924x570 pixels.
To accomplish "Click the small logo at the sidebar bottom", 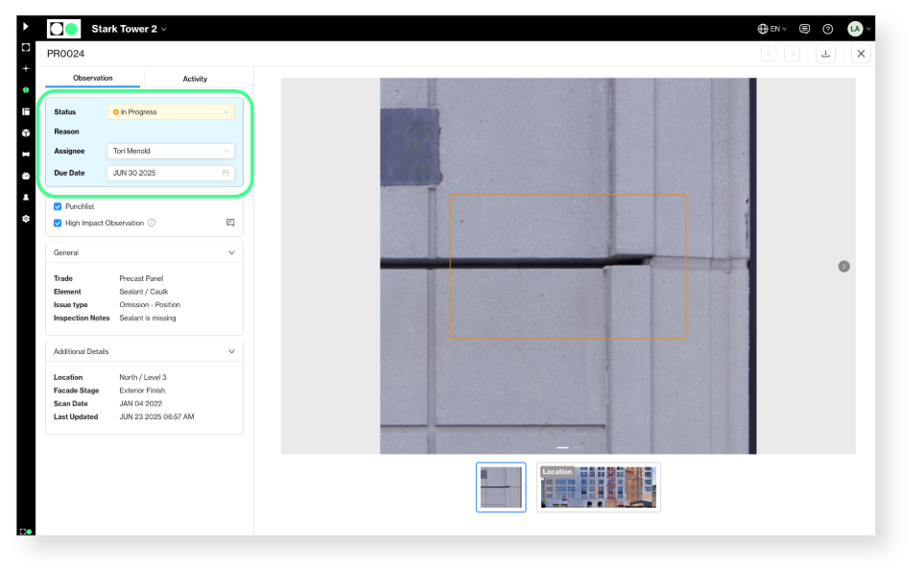I will 25,532.
